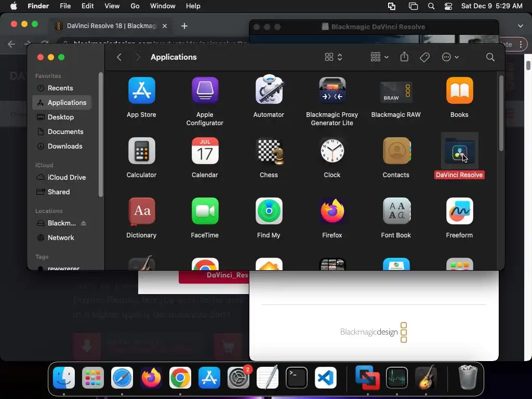Image resolution: width=532 pixels, height=399 pixels.
Task: Select the Clock app icon
Action: (332, 151)
